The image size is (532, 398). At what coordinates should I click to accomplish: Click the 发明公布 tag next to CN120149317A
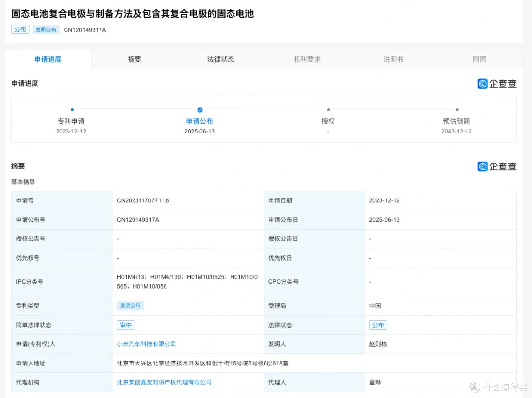(x=46, y=30)
